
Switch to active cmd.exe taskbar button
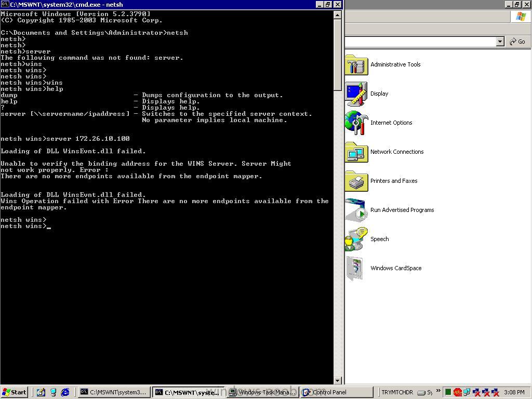click(189, 392)
